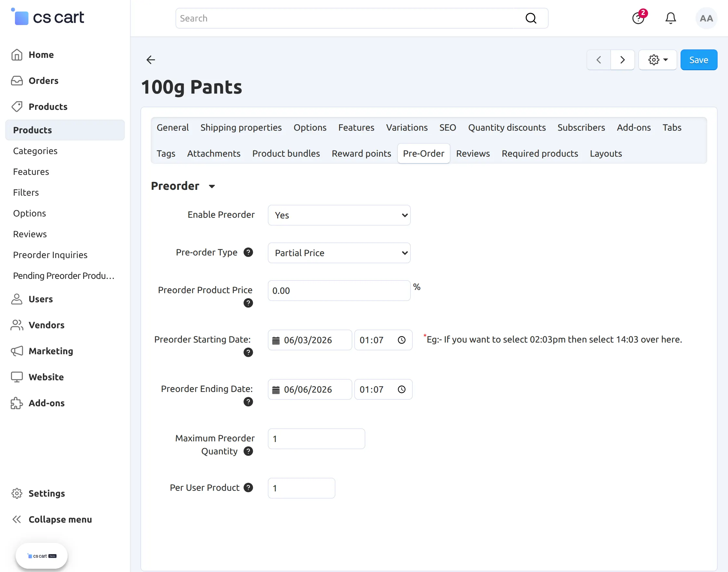Click the Settings gear icon in the sidebar

click(x=17, y=493)
